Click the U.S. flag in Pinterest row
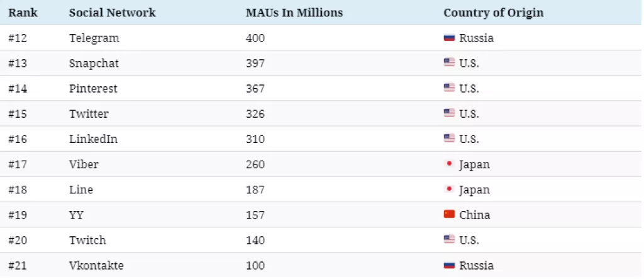This screenshot has height=279, width=644. pos(449,88)
